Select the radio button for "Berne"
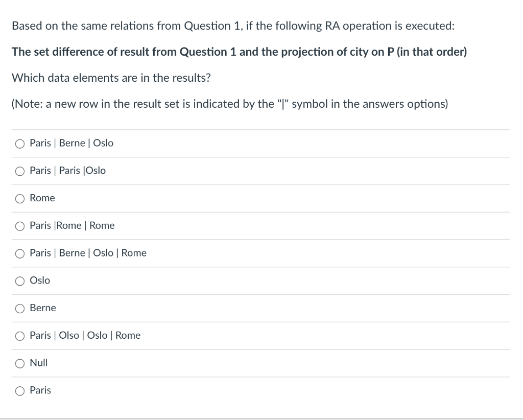 coord(19,308)
